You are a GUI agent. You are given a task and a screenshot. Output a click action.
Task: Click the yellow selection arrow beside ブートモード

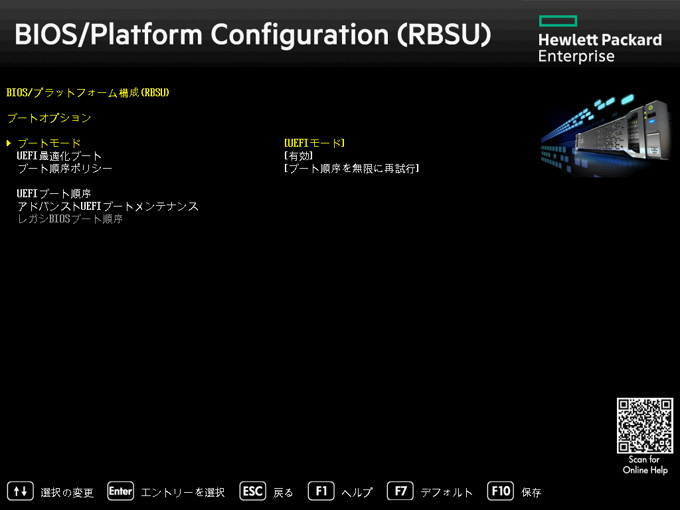(9, 143)
